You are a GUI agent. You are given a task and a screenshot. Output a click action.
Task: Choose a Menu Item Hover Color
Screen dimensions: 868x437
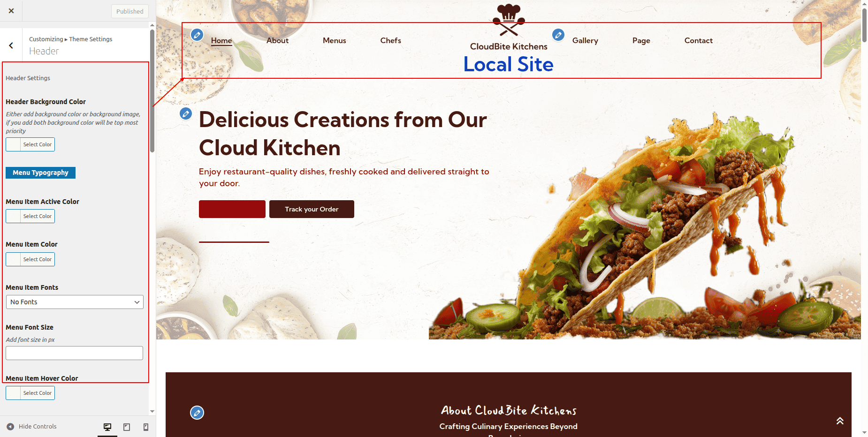click(x=30, y=393)
